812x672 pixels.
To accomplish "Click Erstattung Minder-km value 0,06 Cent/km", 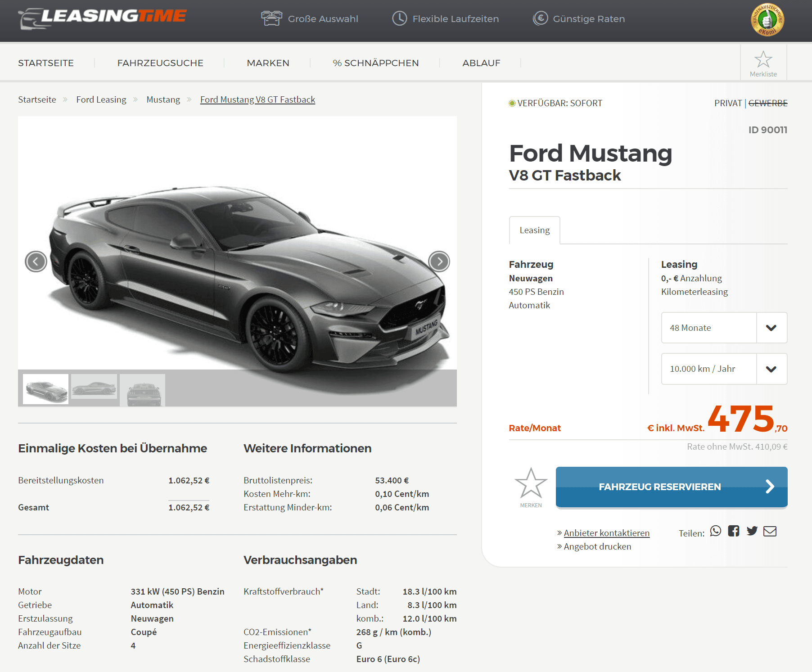I will point(402,507).
